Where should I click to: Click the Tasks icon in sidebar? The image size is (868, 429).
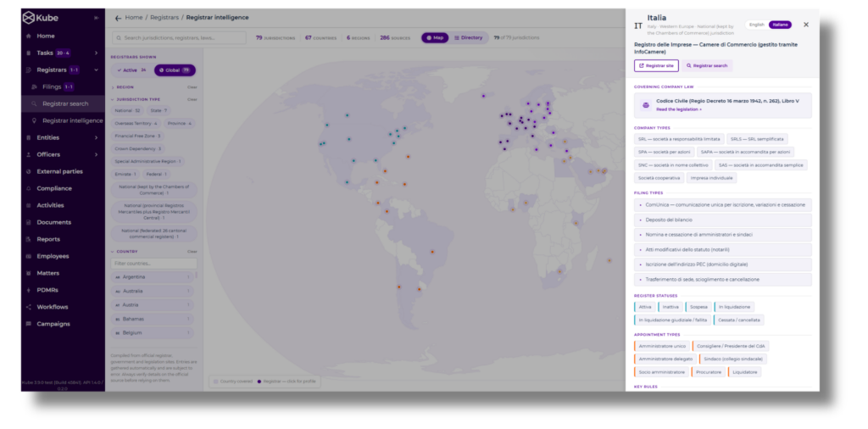(29, 53)
